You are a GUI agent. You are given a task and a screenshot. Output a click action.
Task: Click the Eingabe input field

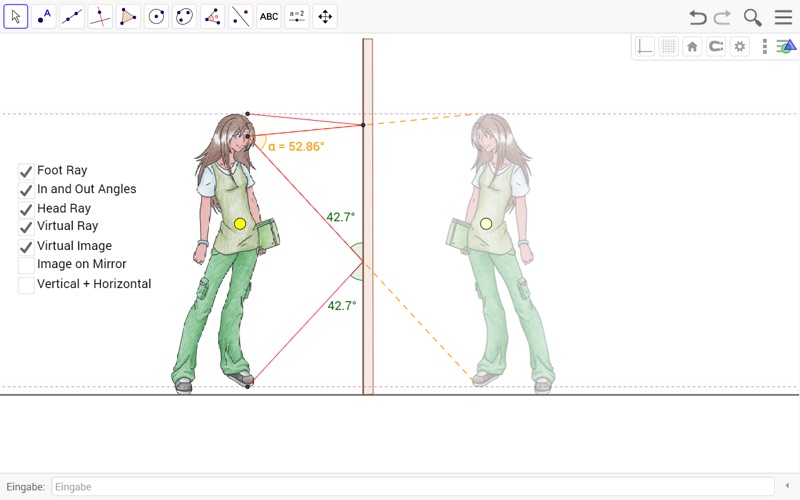[410, 487]
